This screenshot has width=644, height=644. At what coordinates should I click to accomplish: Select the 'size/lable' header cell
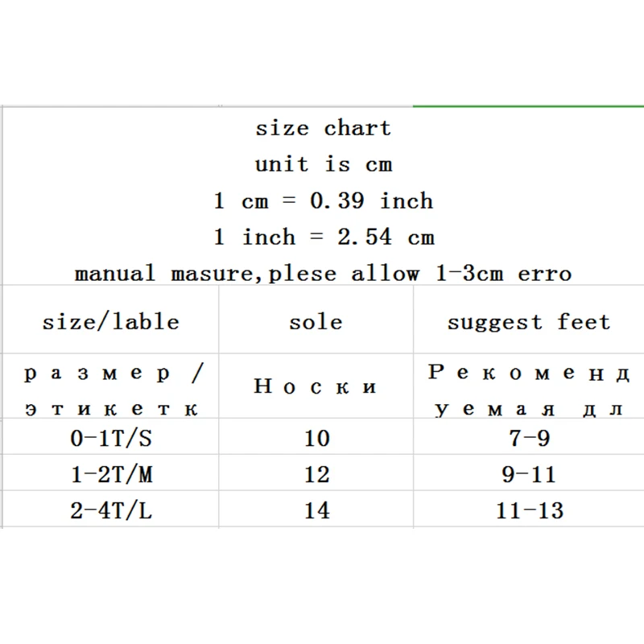click(110, 322)
